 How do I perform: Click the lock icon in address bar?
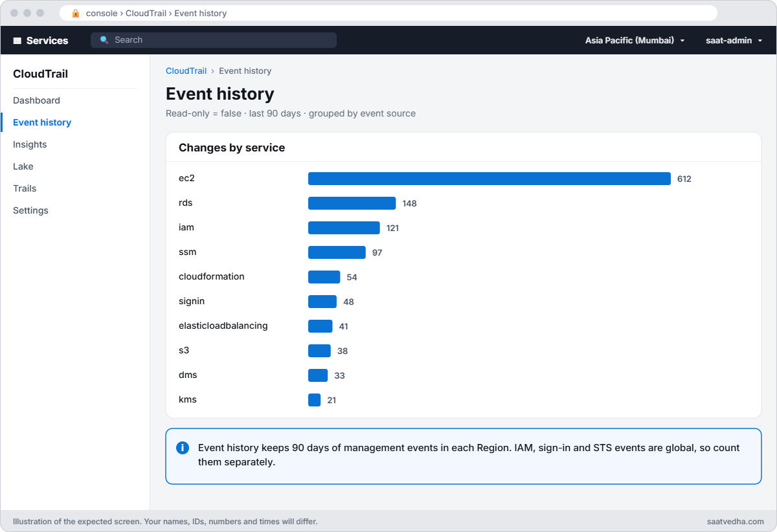pyautogui.click(x=76, y=13)
